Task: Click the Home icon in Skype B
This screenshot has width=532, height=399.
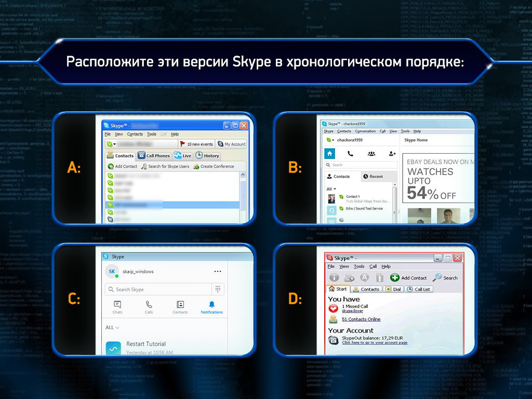Action: (x=330, y=154)
